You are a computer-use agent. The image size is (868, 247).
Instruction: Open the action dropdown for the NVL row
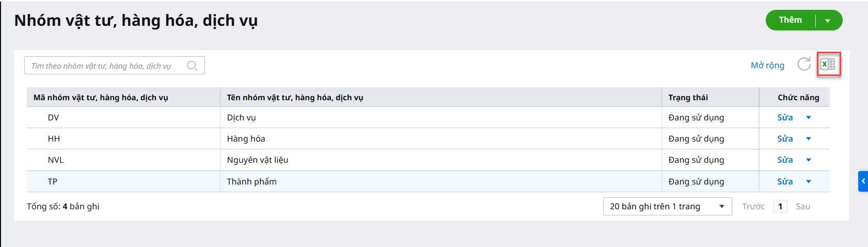pyautogui.click(x=809, y=160)
